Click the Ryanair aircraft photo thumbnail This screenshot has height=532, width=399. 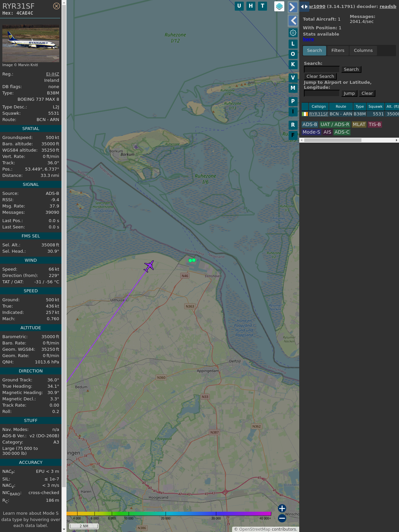pyautogui.click(x=31, y=44)
